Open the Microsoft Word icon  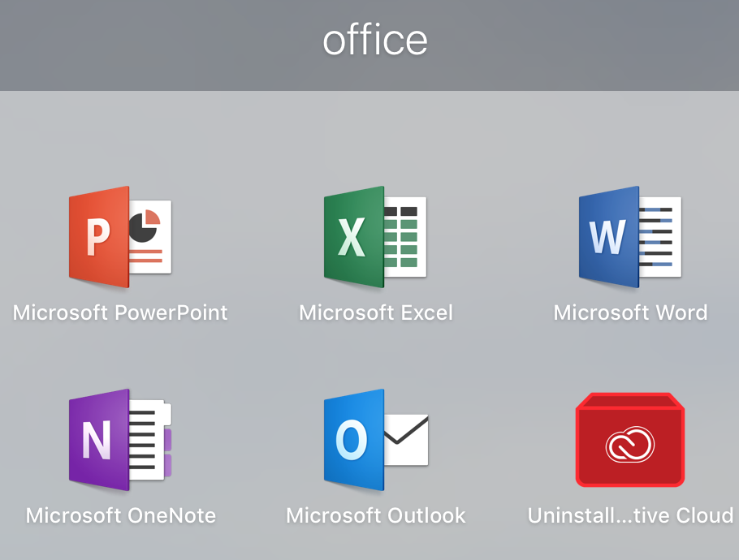click(x=630, y=237)
